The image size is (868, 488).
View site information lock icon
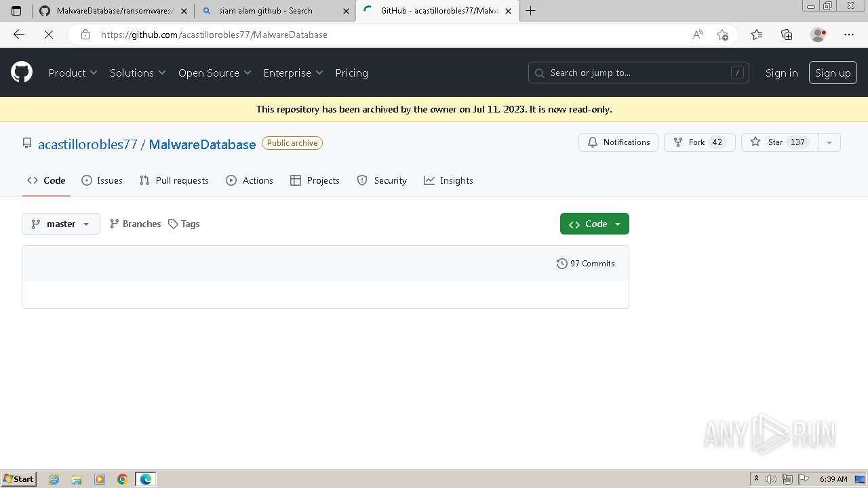tap(85, 35)
